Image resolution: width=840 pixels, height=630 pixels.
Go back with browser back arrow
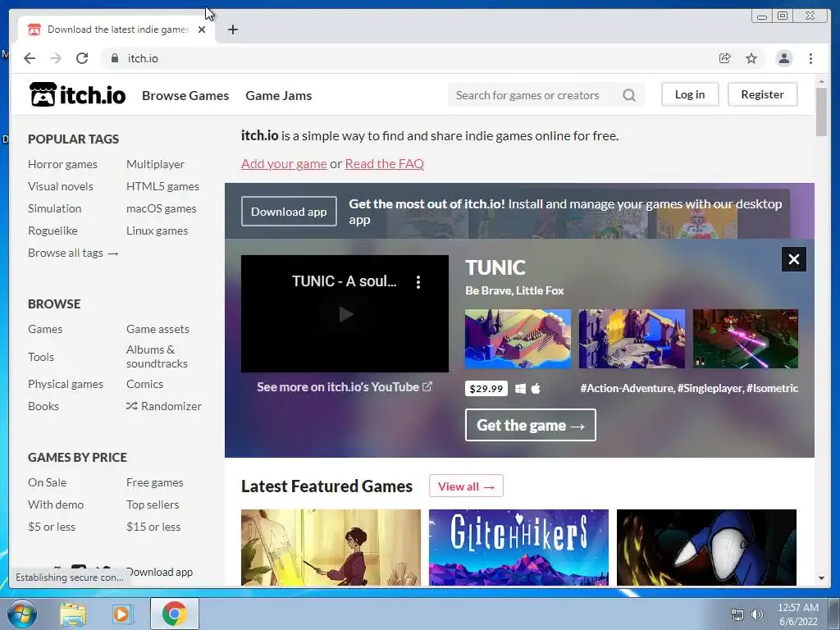(x=30, y=58)
